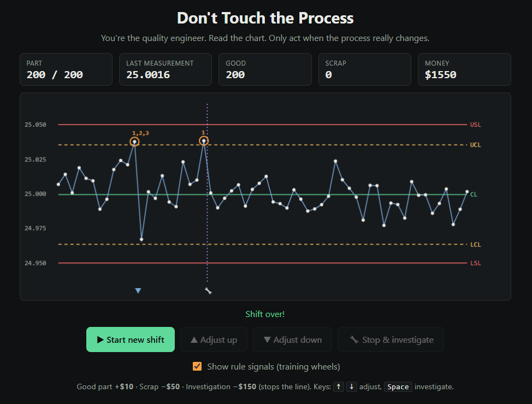Viewport: 532px width, 404px height.
Task: Click the 24.975 axis value
Action: [36, 228]
